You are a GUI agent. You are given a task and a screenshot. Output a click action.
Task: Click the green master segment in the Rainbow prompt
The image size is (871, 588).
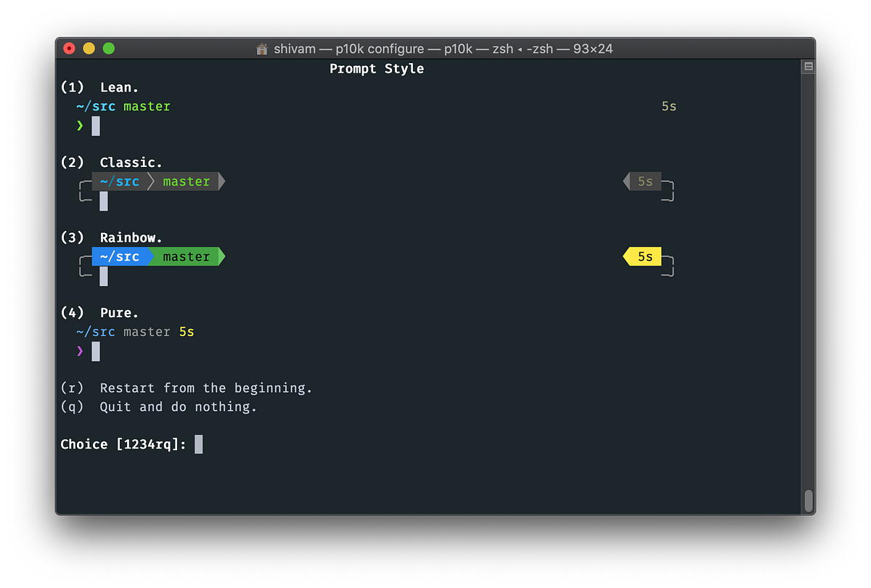[x=187, y=256]
